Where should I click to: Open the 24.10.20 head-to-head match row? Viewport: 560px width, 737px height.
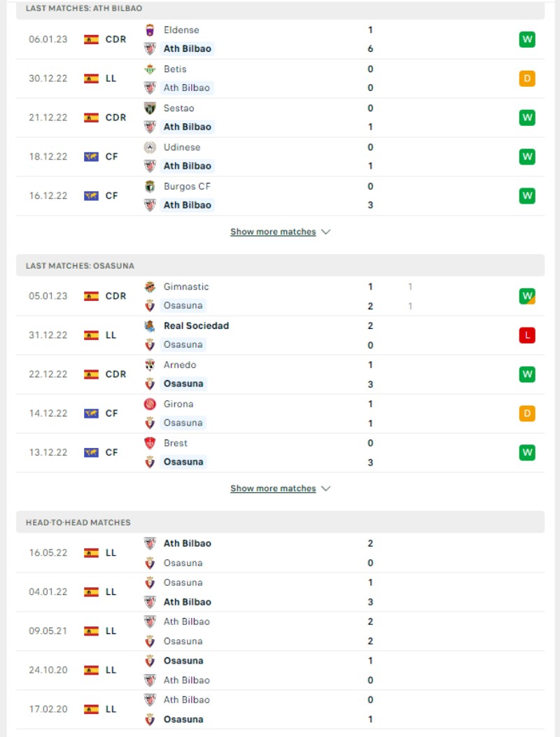coord(280,671)
